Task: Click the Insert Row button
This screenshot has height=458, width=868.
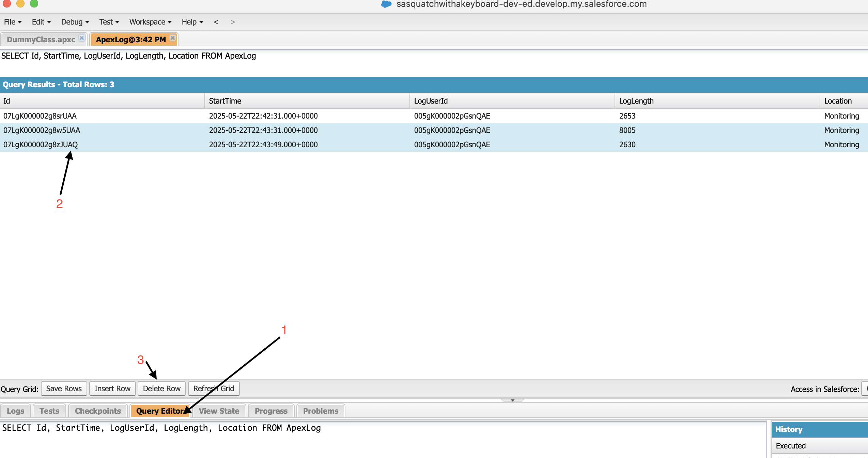Action: [x=112, y=388]
